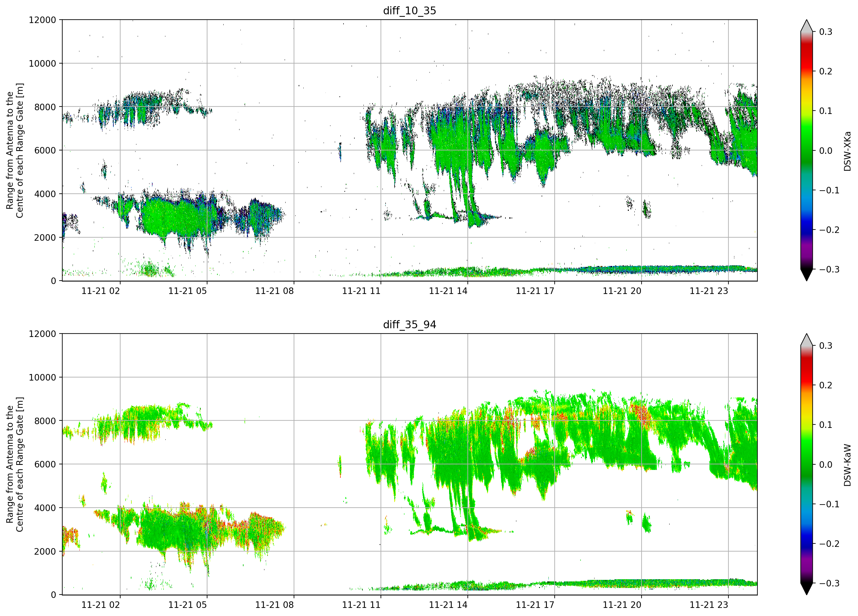
Task: Click the 0.1 tick on DSW-KaW colorbar
Action: 826,425
